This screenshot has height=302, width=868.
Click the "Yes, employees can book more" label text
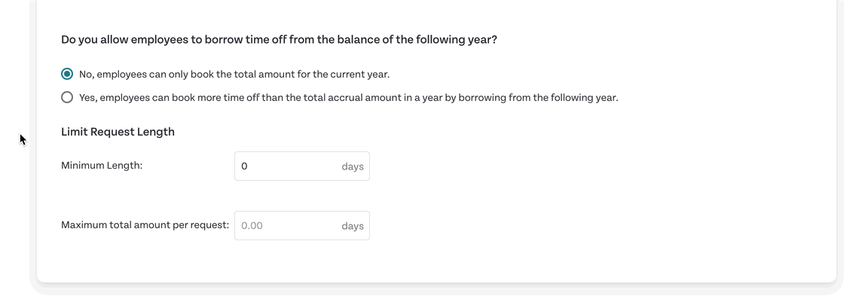click(x=349, y=98)
